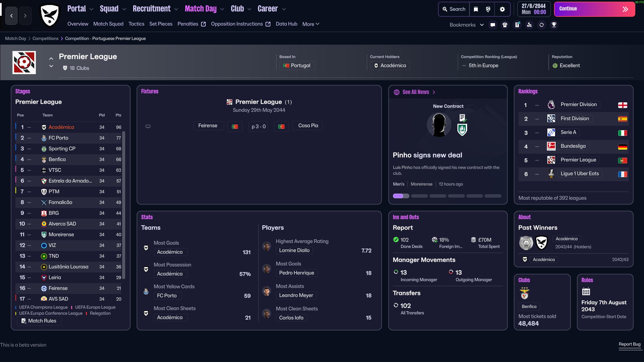Click the Report Bug link
Image resolution: width=644 pixels, height=362 pixels.
[630, 344]
